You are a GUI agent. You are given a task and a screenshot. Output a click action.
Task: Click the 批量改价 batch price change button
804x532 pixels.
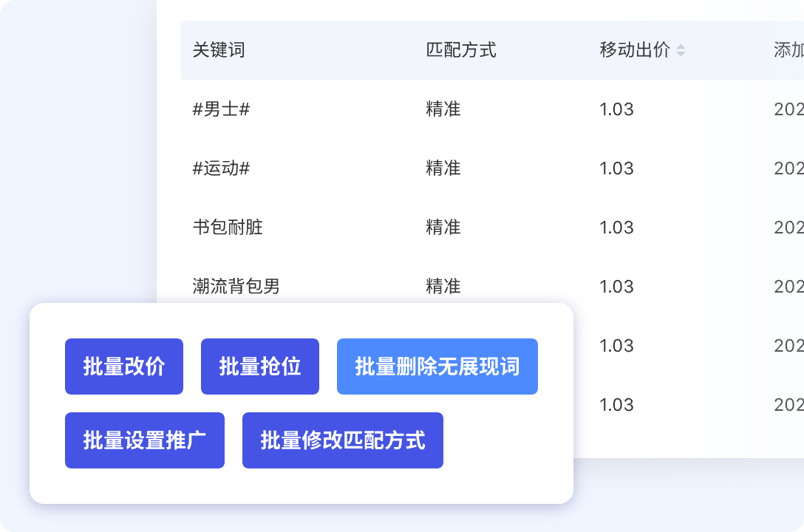click(123, 366)
